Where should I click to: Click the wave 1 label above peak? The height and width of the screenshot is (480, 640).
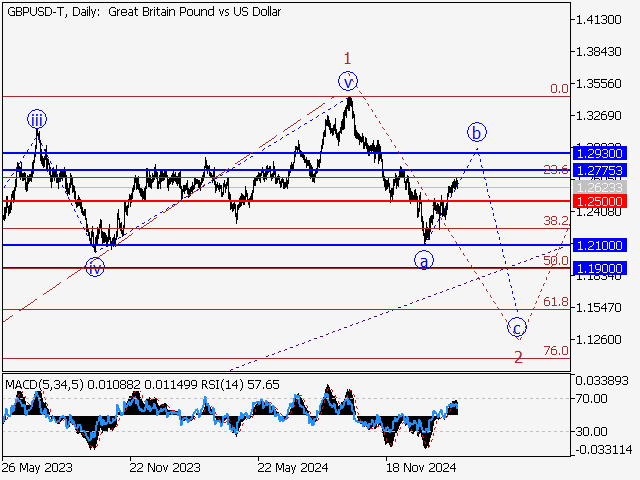pos(347,58)
